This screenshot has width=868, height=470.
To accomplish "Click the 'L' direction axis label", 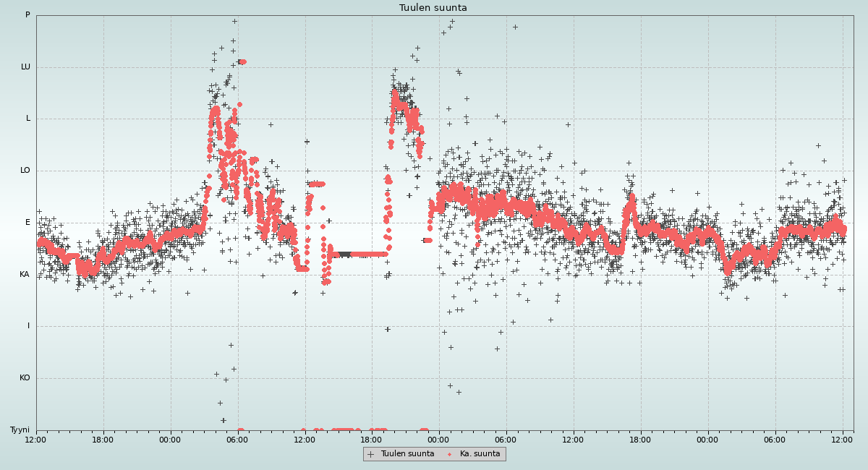I will 28,119.
